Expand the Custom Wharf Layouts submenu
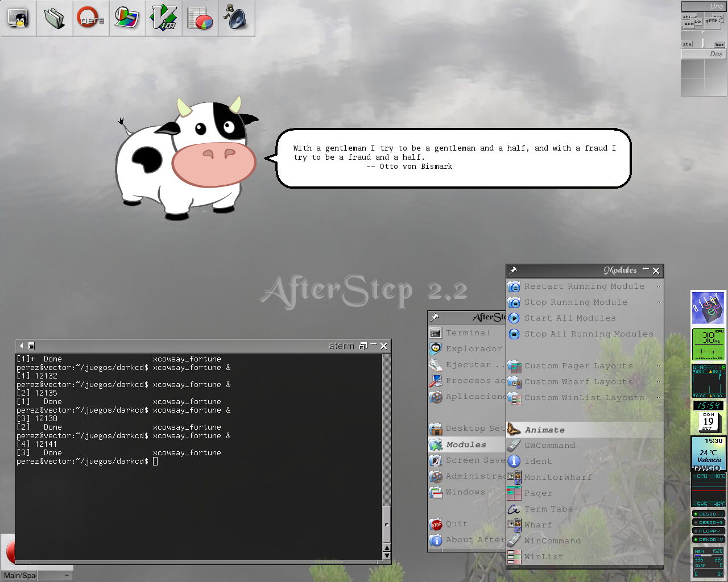 585,382
